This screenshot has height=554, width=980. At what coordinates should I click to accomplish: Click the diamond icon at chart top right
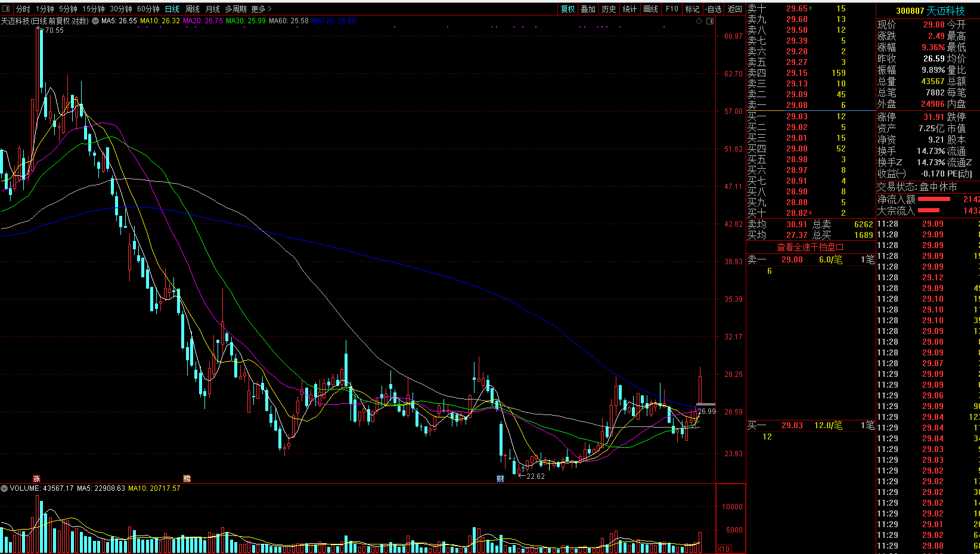(x=699, y=21)
